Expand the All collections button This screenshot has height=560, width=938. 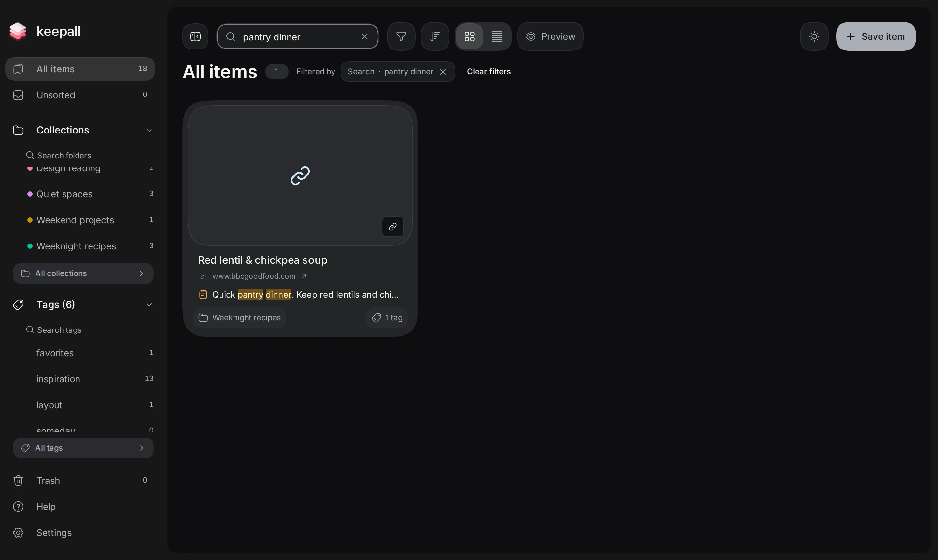[83, 273]
